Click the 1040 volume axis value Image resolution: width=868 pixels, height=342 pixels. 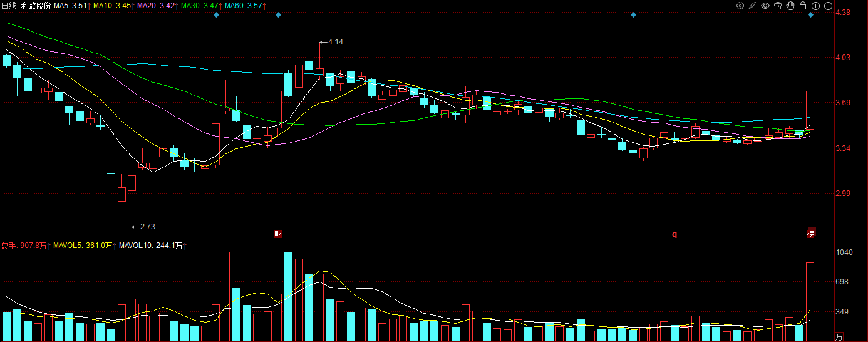click(844, 252)
